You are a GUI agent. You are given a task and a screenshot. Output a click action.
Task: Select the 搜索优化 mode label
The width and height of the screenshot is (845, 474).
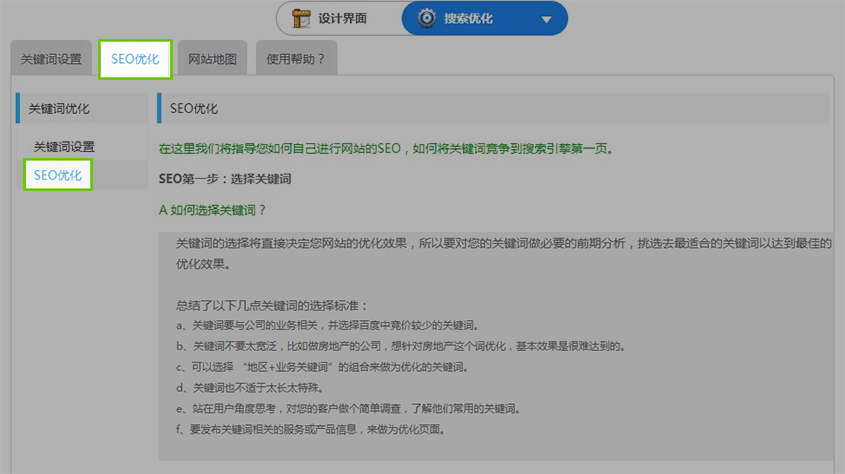pos(469,18)
